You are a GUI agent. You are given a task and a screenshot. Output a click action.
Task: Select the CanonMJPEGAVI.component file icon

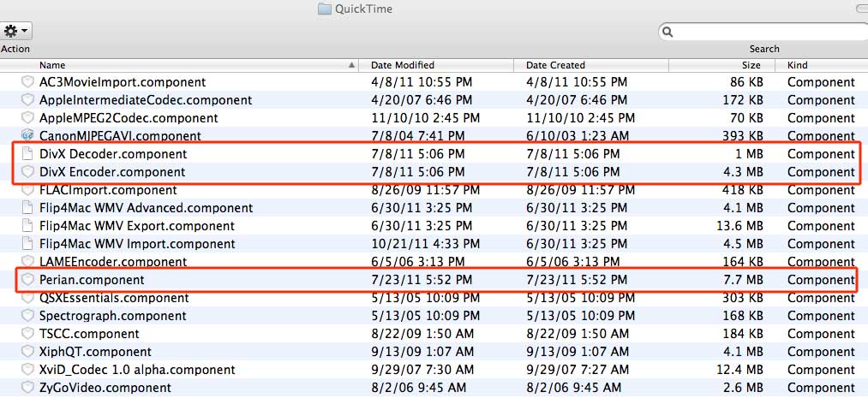(x=27, y=135)
